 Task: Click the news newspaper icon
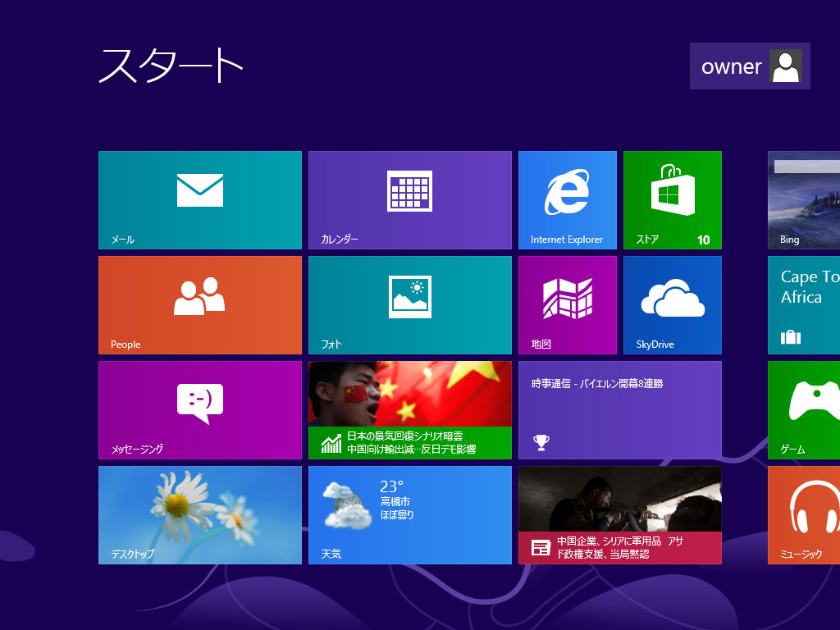click(x=541, y=547)
